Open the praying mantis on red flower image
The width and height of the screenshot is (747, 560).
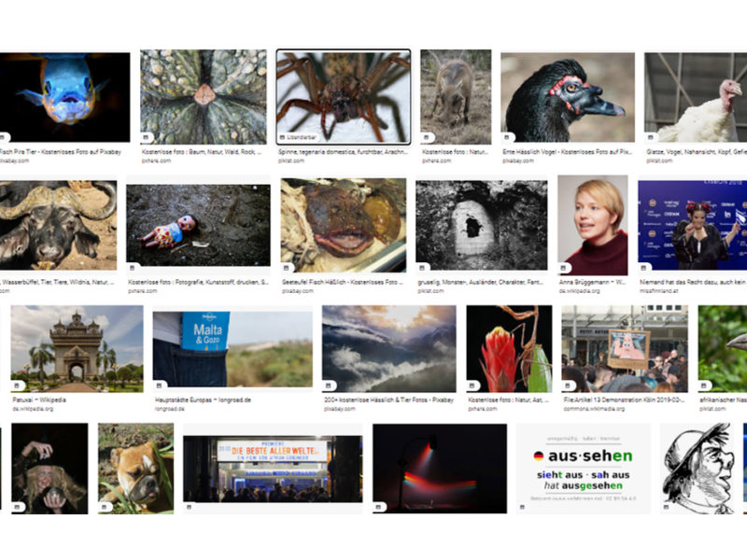point(509,348)
